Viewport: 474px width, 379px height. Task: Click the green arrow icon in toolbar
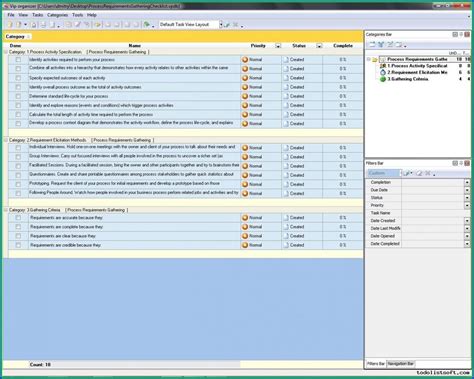[x=147, y=24]
